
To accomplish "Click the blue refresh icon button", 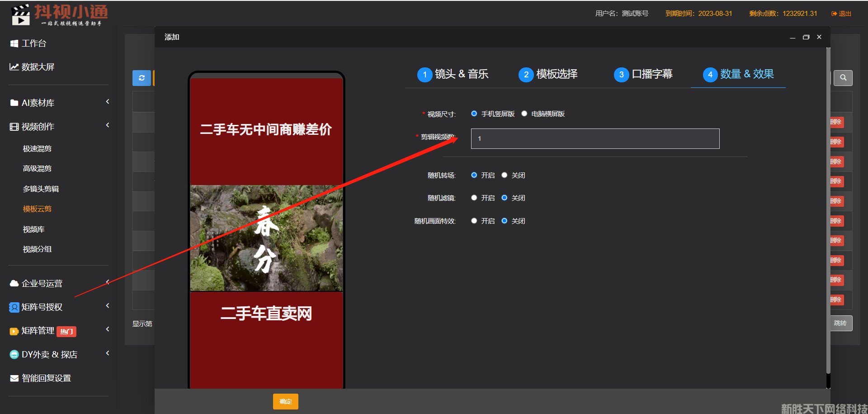I will [142, 78].
